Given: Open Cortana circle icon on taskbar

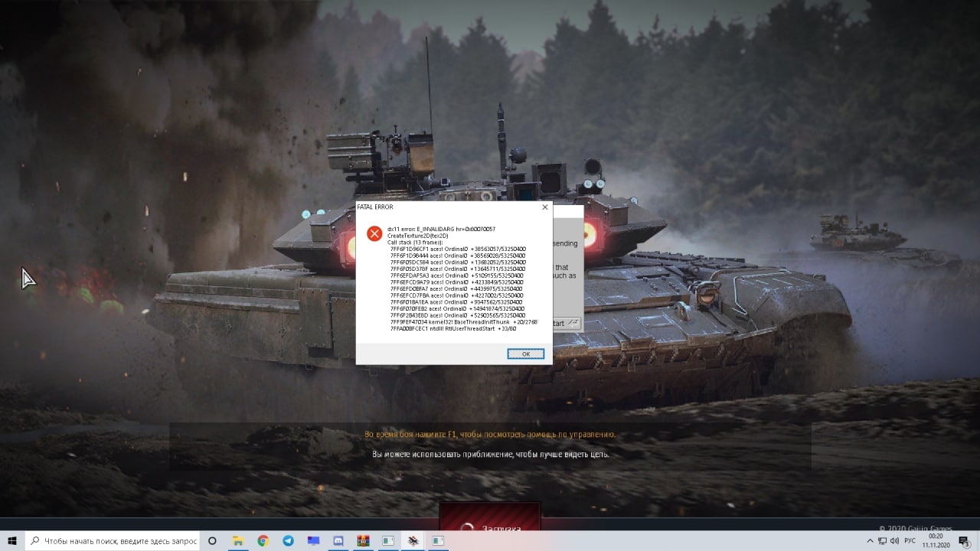Looking at the screenshot, I should pyautogui.click(x=212, y=540).
